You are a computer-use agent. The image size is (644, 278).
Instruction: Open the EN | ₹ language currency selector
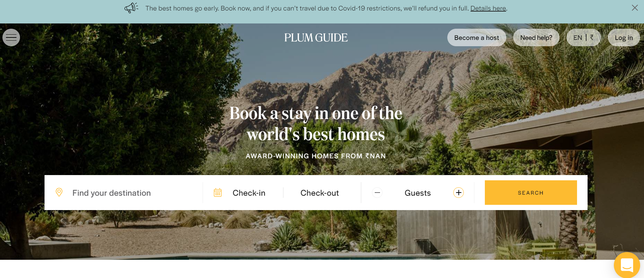pyautogui.click(x=584, y=37)
